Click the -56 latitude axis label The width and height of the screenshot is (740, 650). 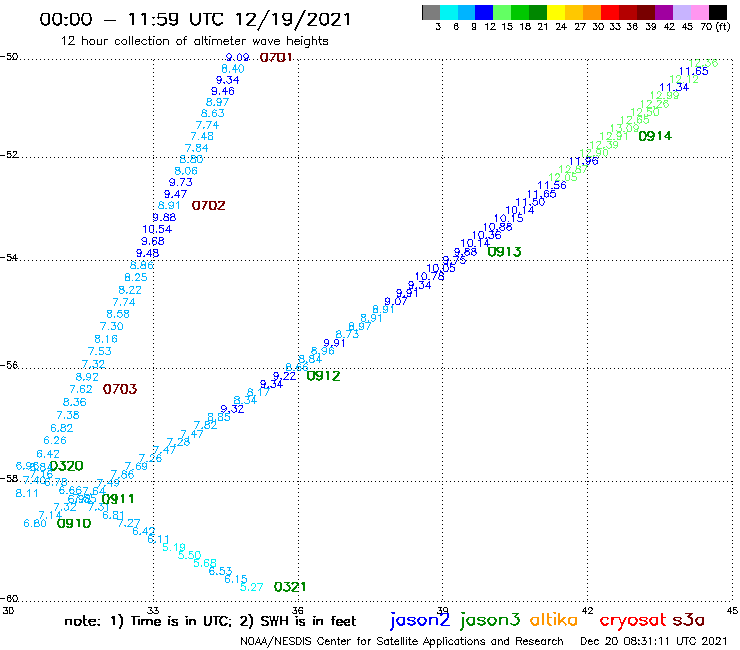[9, 365]
